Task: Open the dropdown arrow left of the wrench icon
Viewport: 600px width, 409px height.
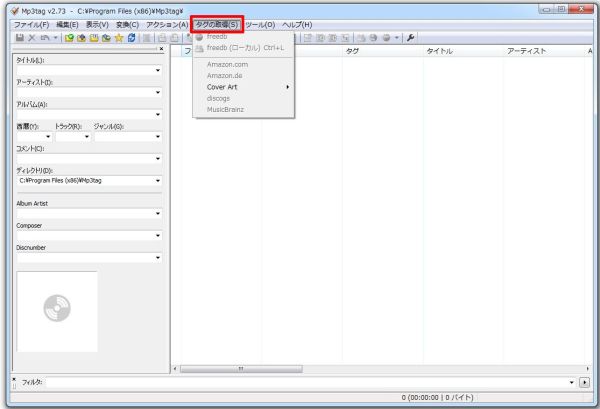Action: pyautogui.click(x=396, y=38)
